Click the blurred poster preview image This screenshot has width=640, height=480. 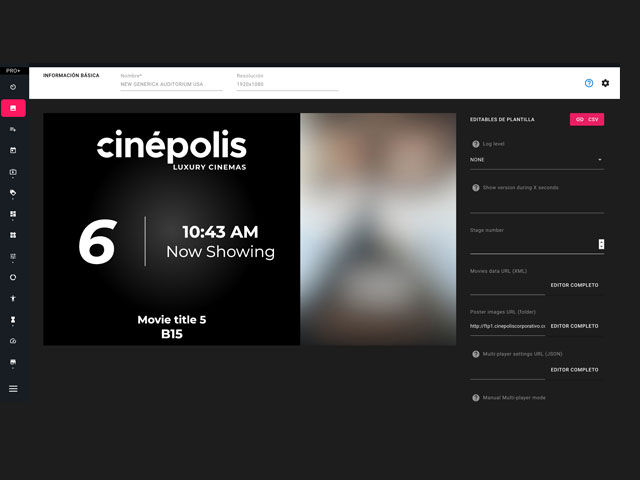point(378,229)
